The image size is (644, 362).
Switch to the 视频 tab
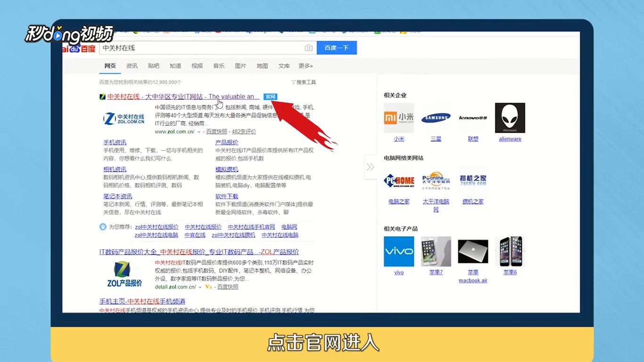(197, 66)
